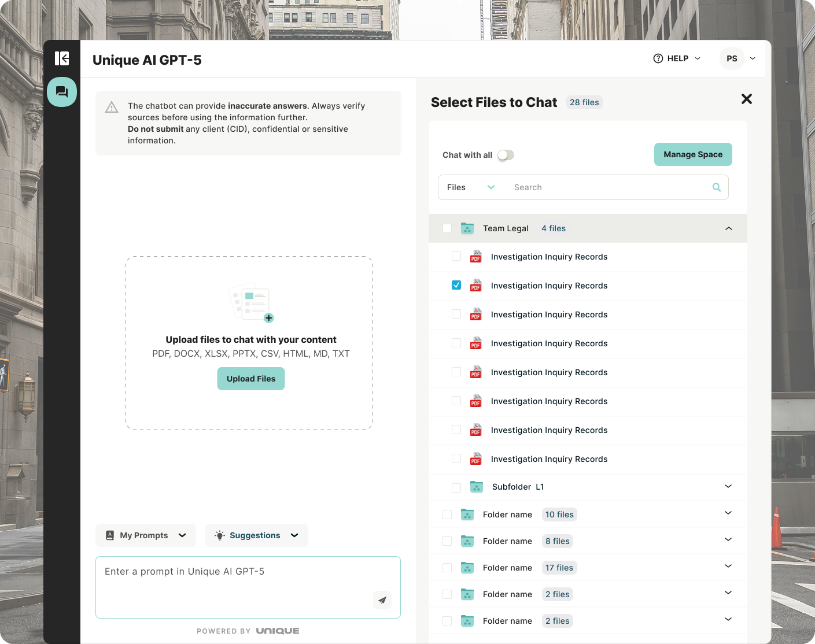
Task: Collapse the Team Legal folder
Action: (729, 228)
